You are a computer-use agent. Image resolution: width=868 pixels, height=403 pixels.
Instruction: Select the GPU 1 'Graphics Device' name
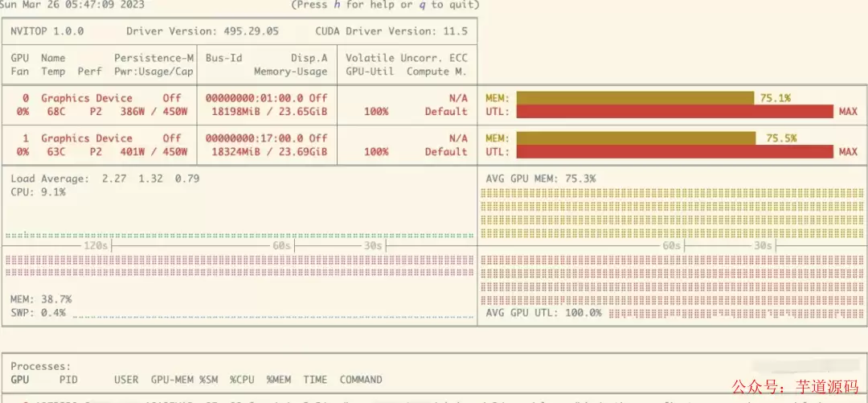click(x=87, y=138)
